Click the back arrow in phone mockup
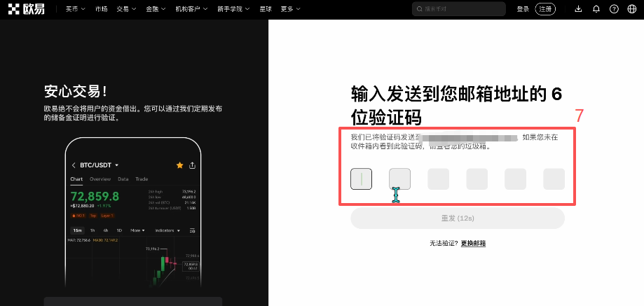The image size is (644, 306). click(74, 165)
